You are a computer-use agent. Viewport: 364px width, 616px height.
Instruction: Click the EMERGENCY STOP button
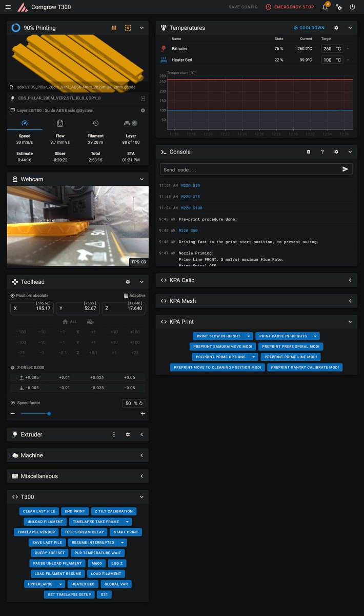290,7
